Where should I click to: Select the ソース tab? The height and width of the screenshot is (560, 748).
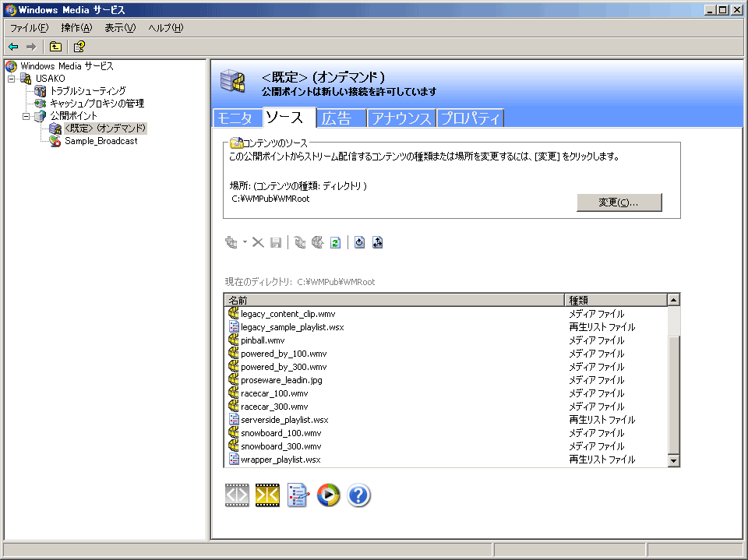(289, 118)
